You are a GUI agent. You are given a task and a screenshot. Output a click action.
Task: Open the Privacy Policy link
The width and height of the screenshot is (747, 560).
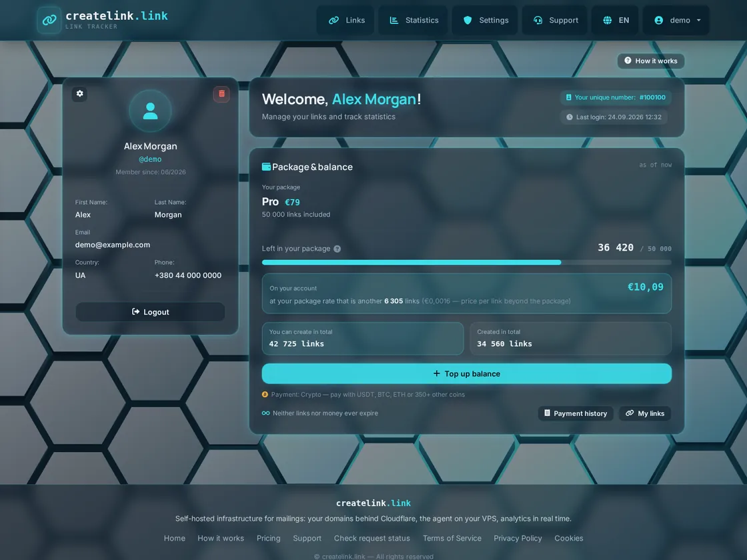(x=518, y=538)
